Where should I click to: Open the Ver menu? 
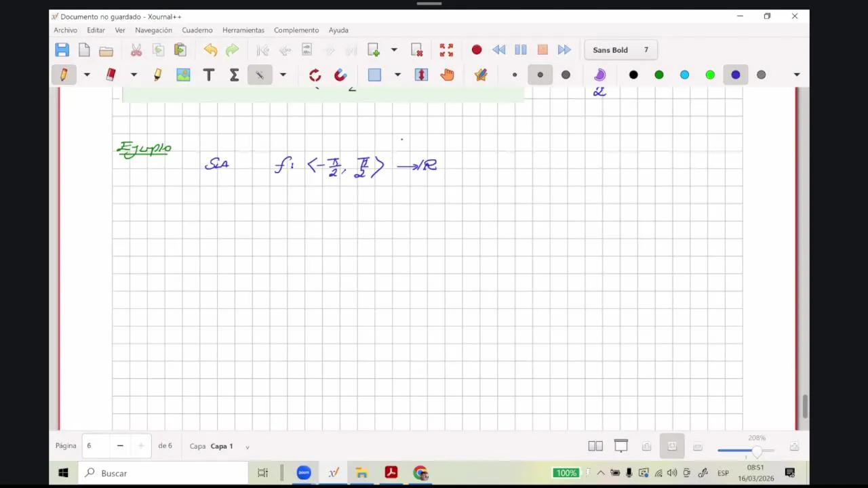point(120,30)
